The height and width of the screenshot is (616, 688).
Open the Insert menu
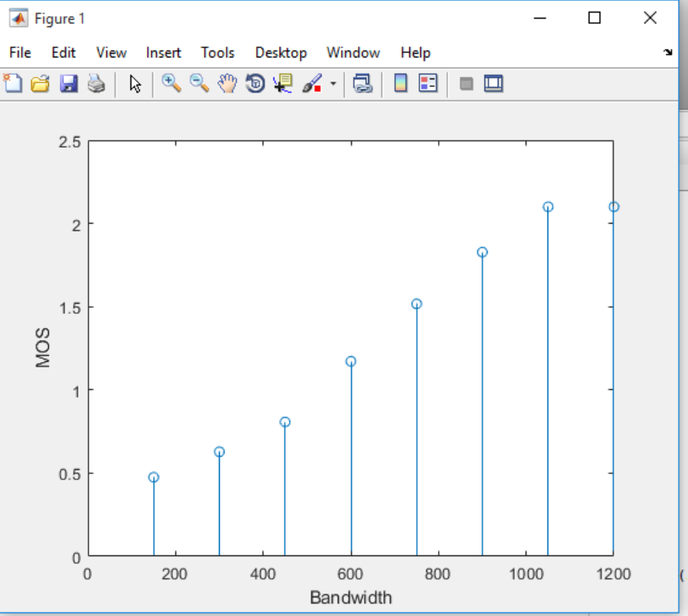coord(163,53)
